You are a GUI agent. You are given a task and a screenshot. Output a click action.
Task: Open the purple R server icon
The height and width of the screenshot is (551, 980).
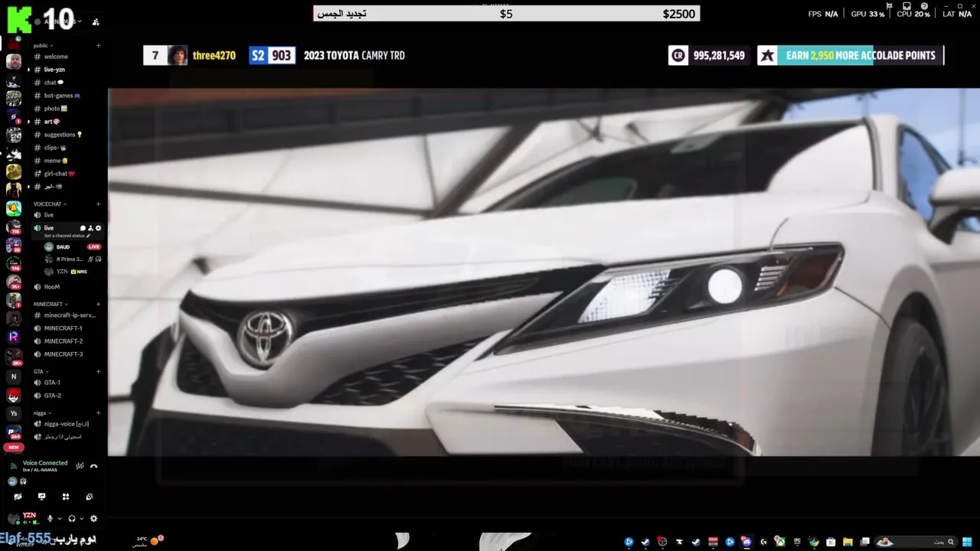[x=14, y=336]
